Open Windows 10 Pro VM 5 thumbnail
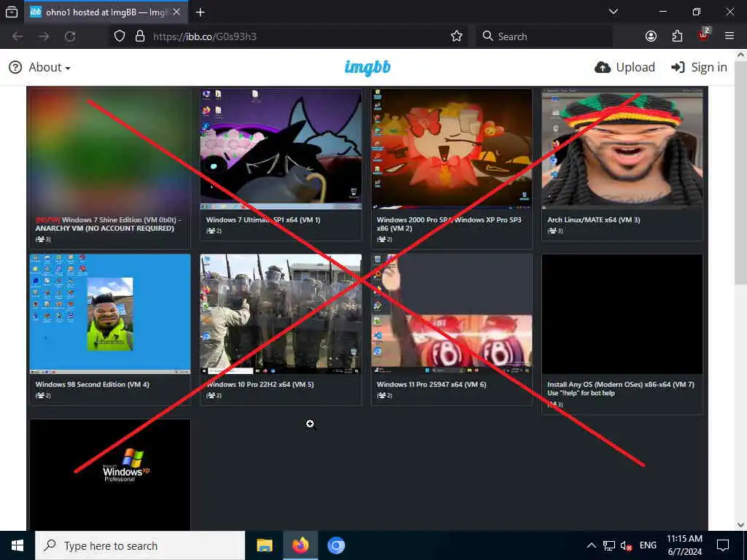Image resolution: width=747 pixels, height=560 pixels. tap(281, 314)
